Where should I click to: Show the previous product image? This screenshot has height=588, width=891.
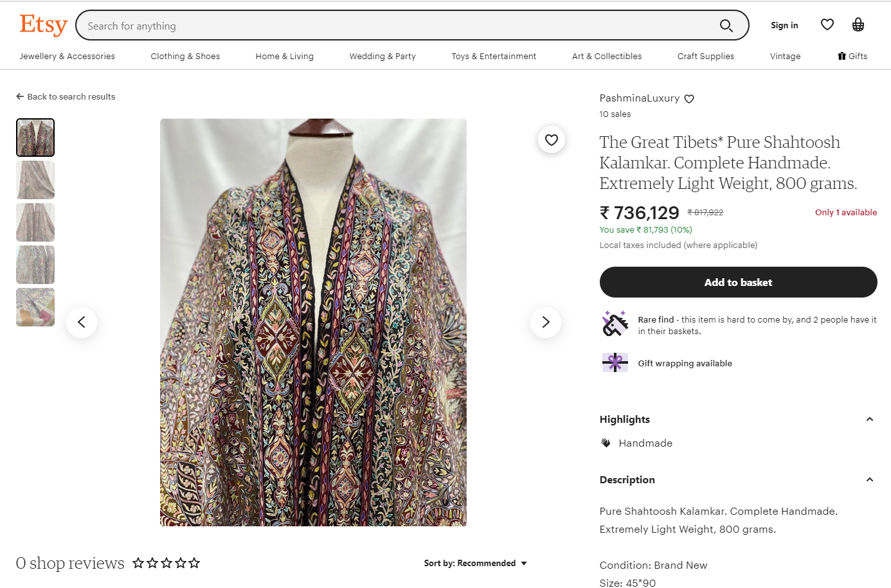click(x=82, y=322)
